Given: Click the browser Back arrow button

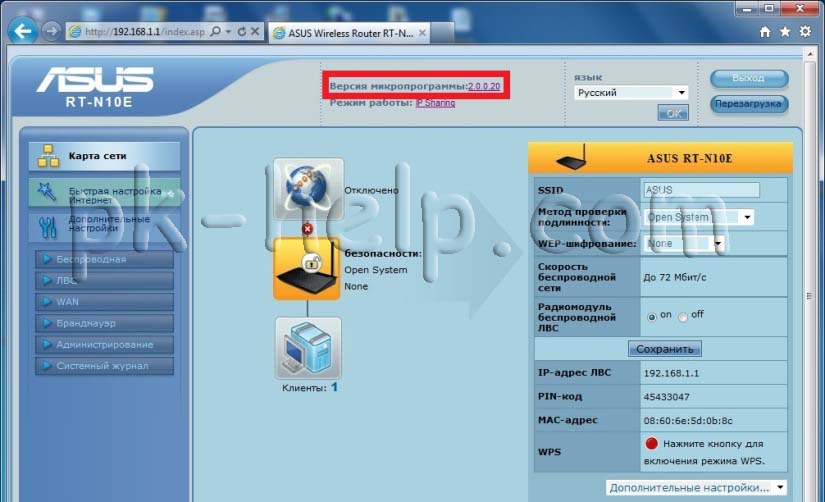Looking at the screenshot, I should coord(23,31).
